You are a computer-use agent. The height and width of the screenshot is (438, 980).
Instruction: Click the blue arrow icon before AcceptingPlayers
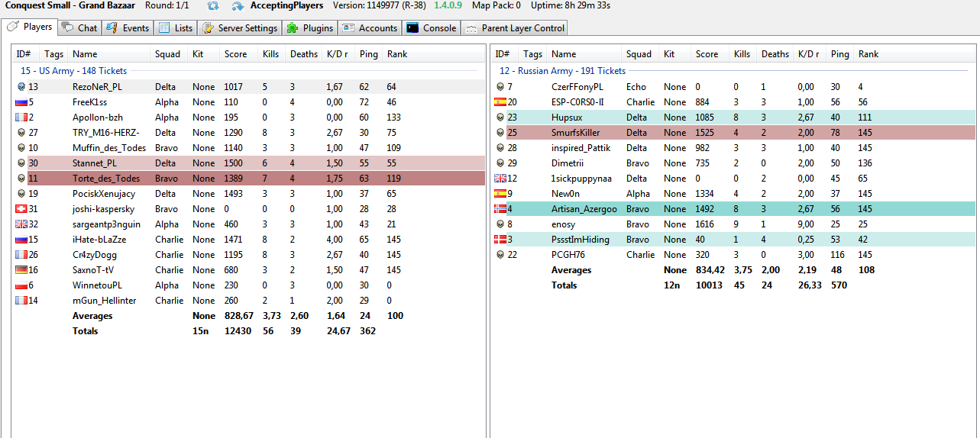tap(238, 6)
